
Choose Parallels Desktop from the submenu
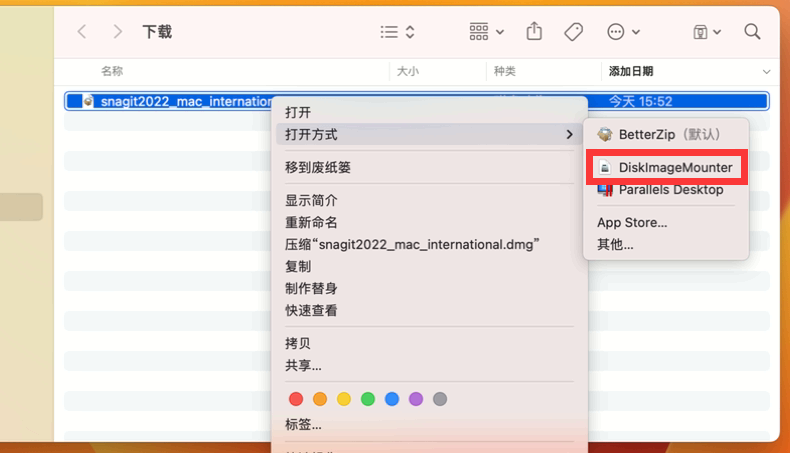pyautogui.click(x=670, y=190)
